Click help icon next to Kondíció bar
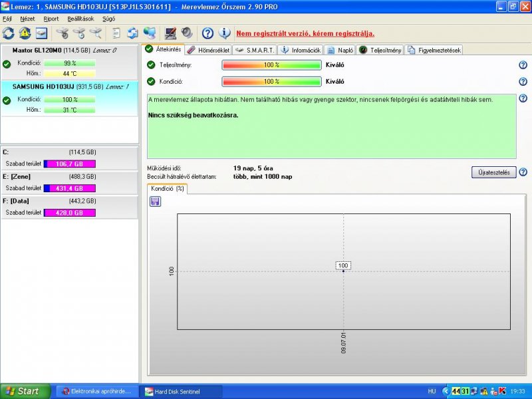This screenshot has height=399, width=532. point(523,81)
